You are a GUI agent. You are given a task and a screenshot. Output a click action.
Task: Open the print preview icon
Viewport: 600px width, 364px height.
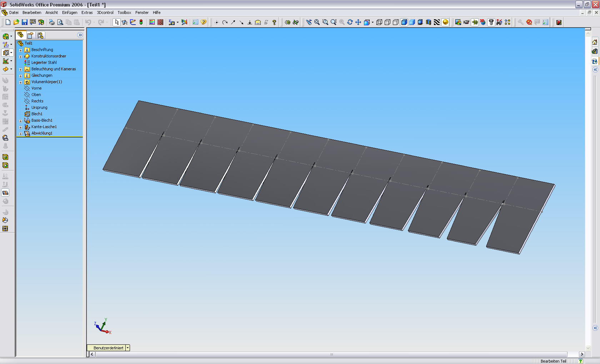click(60, 22)
